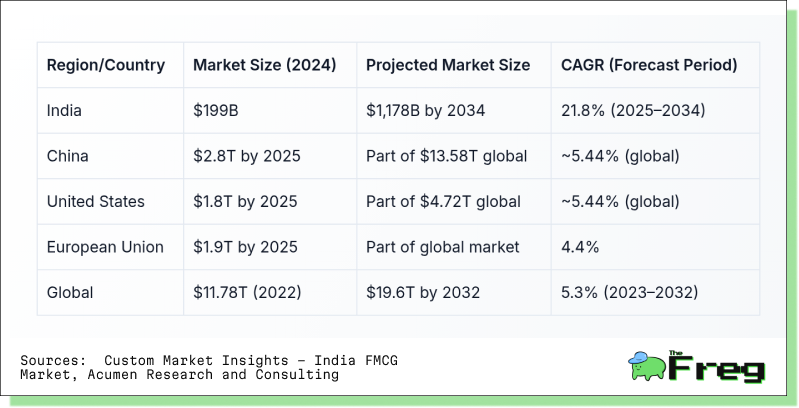Viewport: 799px width, 408px height.
Task: Click the Freg frog mascot icon
Action: pos(647,366)
